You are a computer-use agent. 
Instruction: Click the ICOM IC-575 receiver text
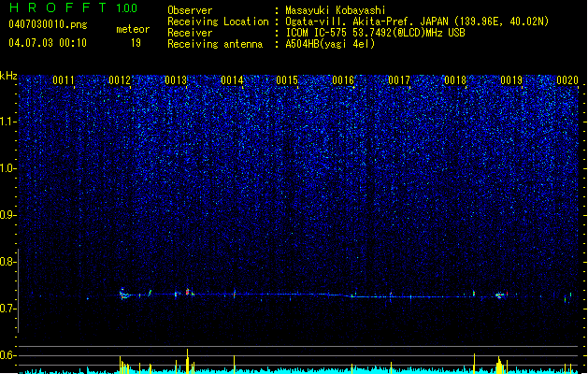375,33
